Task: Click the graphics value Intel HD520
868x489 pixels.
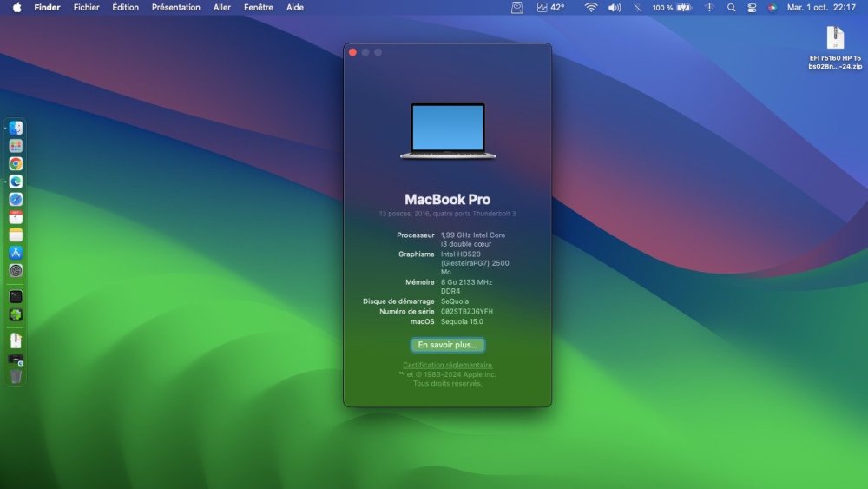Action: click(x=461, y=254)
